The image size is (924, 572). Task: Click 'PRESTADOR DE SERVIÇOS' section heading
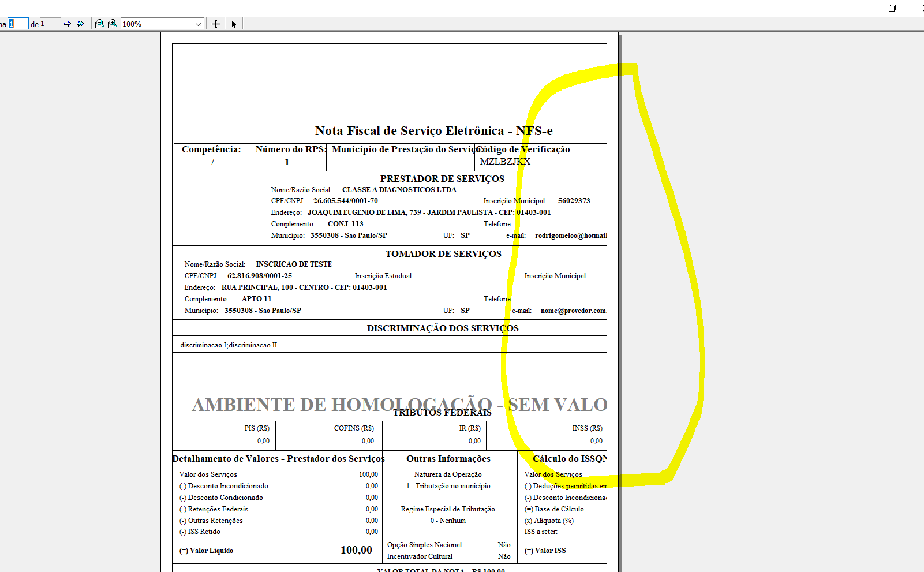pyautogui.click(x=442, y=179)
